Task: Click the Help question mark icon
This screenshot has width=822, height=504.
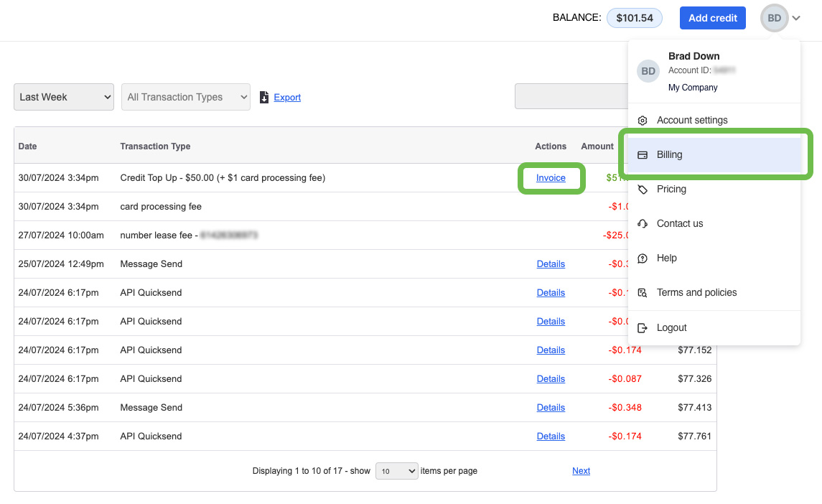Action: click(643, 258)
